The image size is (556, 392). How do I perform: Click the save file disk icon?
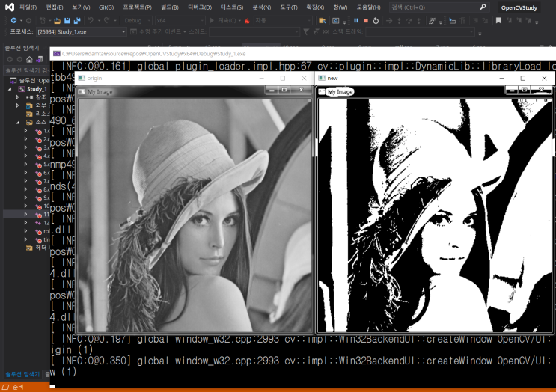click(x=67, y=21)
